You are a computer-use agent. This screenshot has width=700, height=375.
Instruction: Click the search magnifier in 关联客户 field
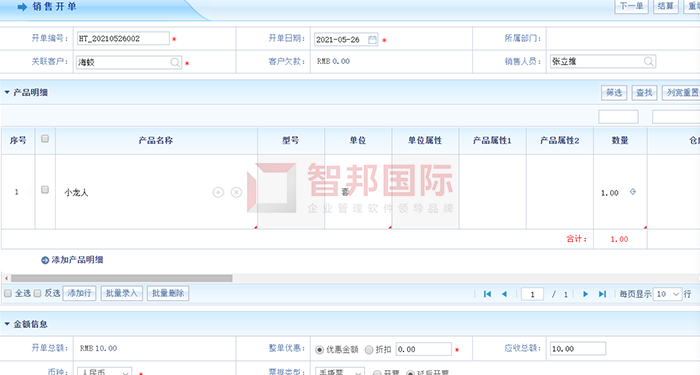[175, 62]
